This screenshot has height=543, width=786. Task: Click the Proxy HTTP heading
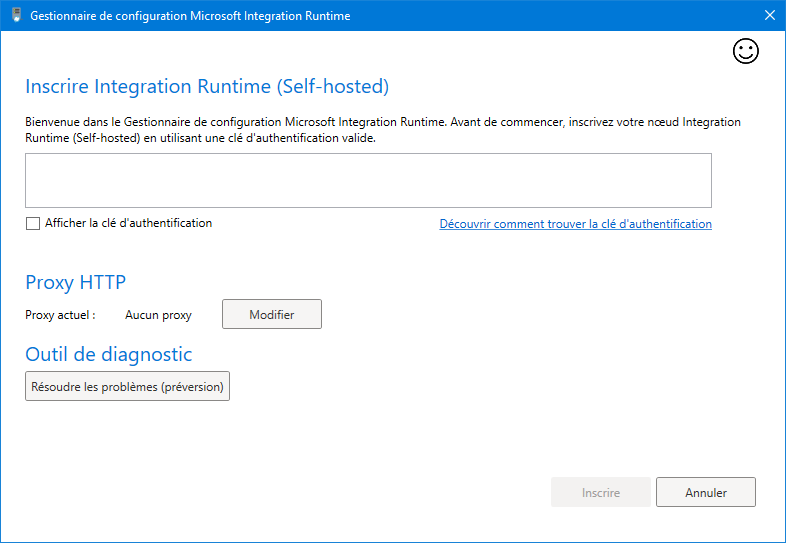click(76, 282)
